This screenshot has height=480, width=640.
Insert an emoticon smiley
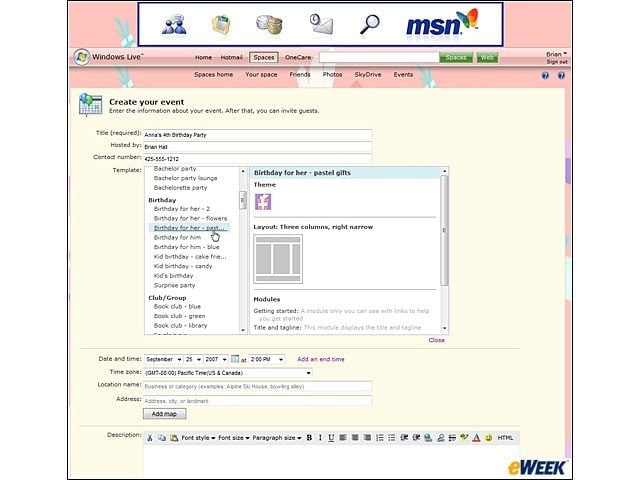(488, 438)
